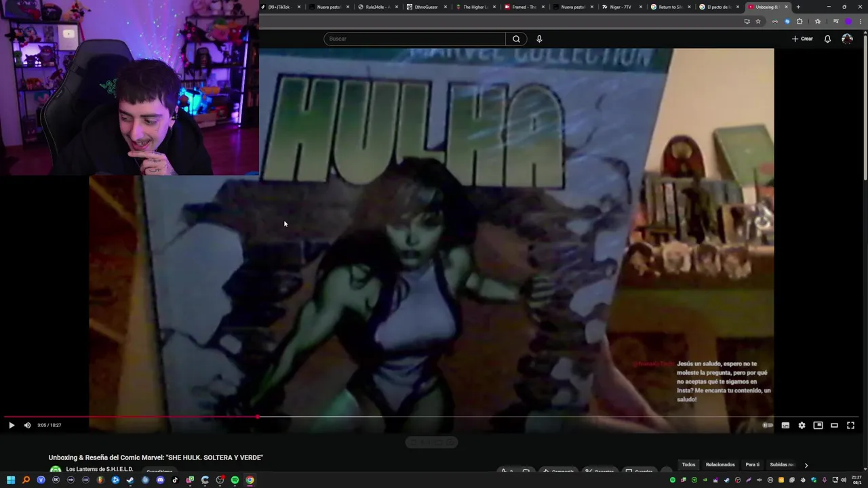Click the magnifier search button beside Buscar

[x=516, y=39]
